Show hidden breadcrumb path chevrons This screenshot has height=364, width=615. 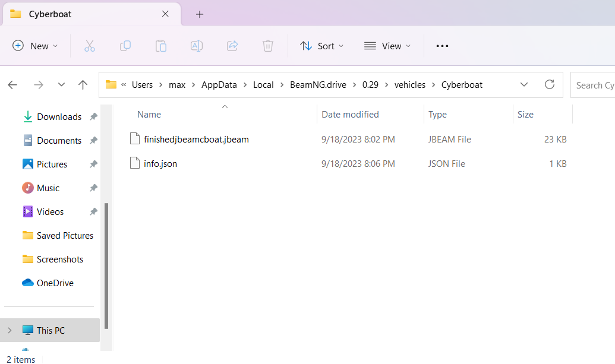(124, 85)
